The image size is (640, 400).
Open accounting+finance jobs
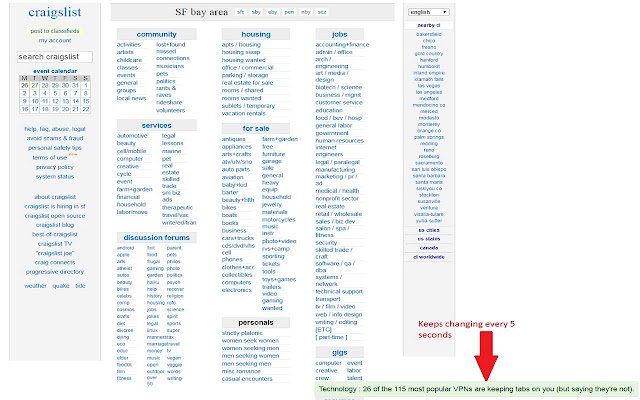[x=342, y=44]
